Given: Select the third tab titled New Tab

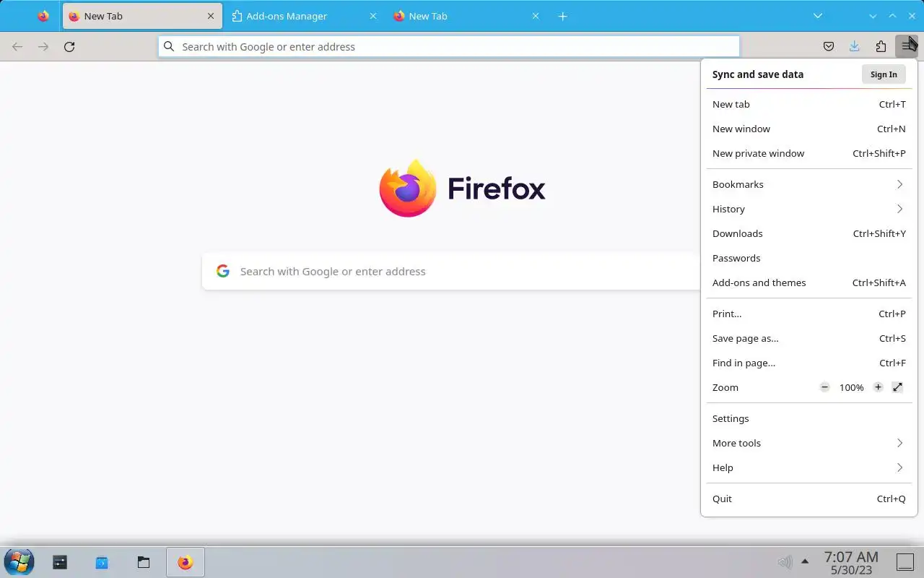Looking at the screenshot, I should pos(467,16).
